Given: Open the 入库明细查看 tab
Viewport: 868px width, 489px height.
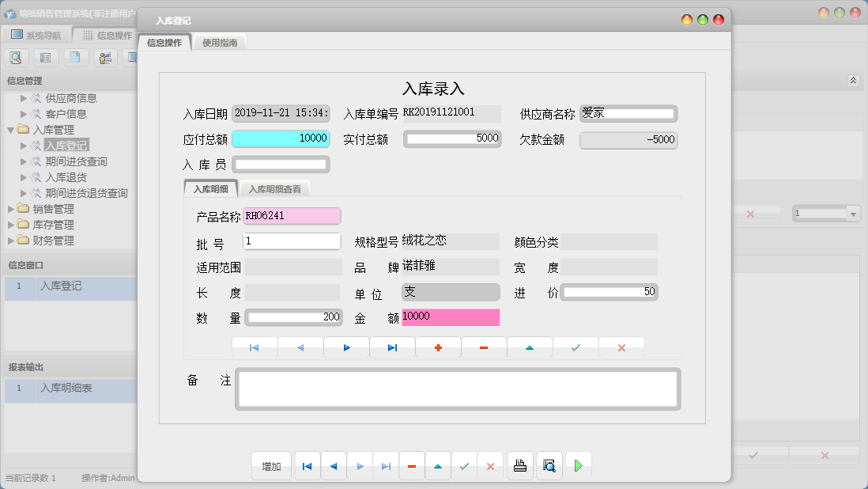Looking at the screenshot, I should pyautogui.click(x=275, y=189).
